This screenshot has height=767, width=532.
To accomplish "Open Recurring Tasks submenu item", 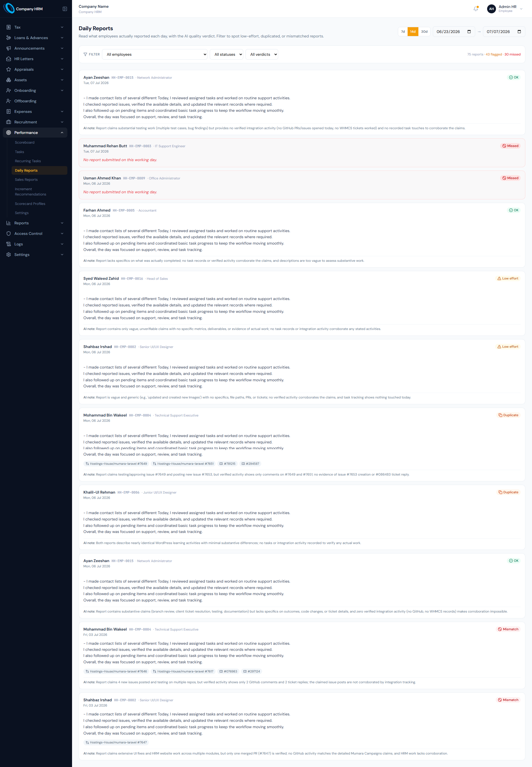I will coord(39,161).
